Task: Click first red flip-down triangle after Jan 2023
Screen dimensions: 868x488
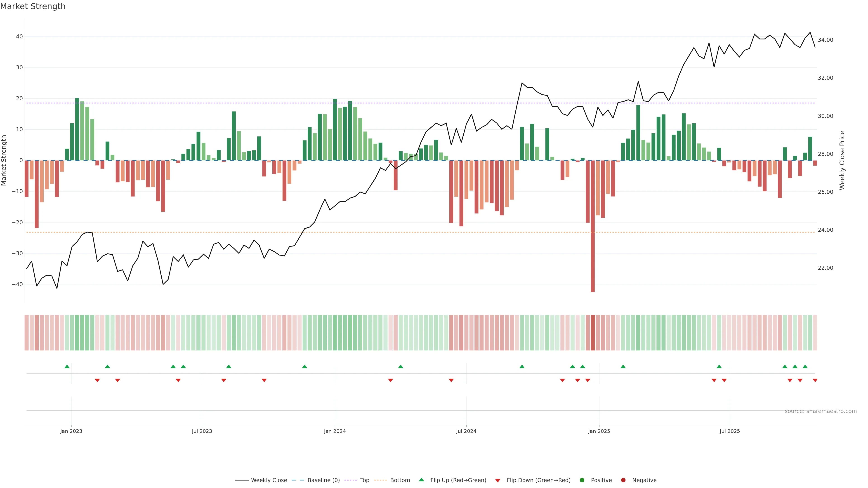Action: pyautogui.click(x=97, y=380)
